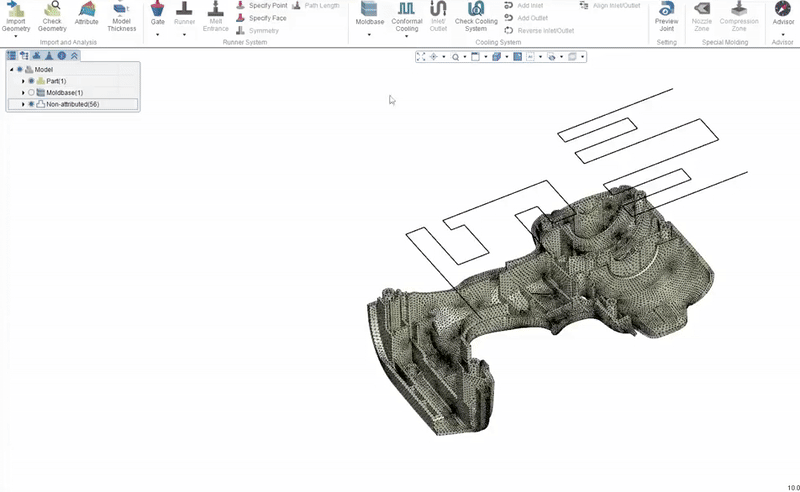Viewport: 800px width, 492px height.
Task: Launch the Advisor tool
Action: 783,9
